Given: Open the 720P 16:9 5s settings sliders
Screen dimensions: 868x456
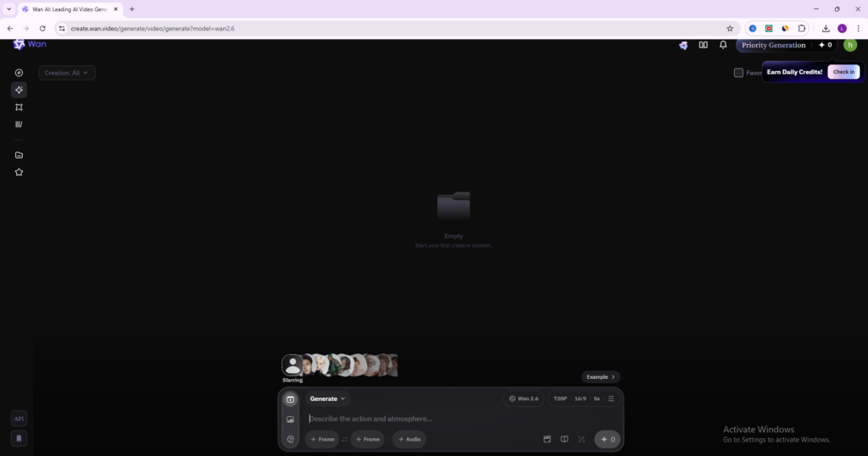Looking at the screenshot, I should (611, 398).
